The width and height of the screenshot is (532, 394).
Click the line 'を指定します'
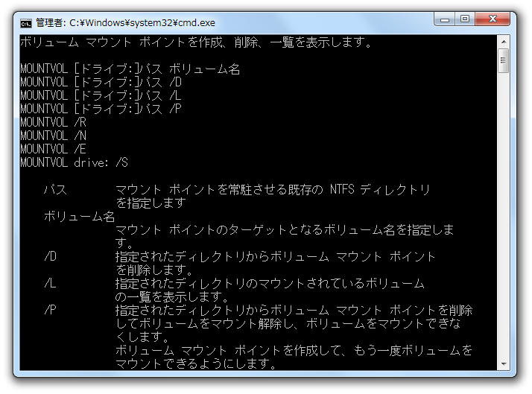pyautogui.click(x=151, y=203)
